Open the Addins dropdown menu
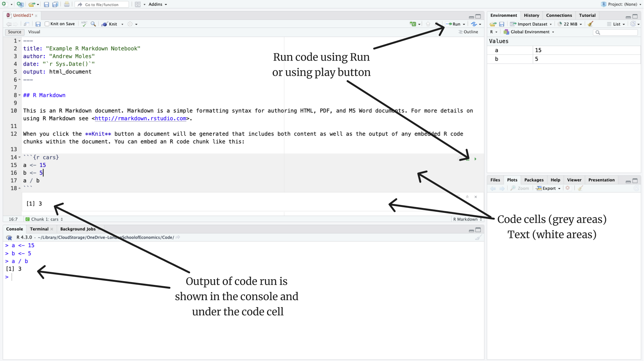Viewport: 644px width, 361px height. pyautogui.click(x=157, y=4)
